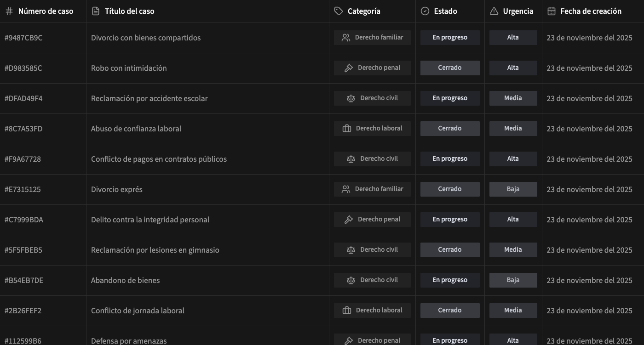The width and height of the screenshot is (644, 345).
Task: Click the scales icon on Reclamación por accidente escolar row
Action: coord(351,98)
